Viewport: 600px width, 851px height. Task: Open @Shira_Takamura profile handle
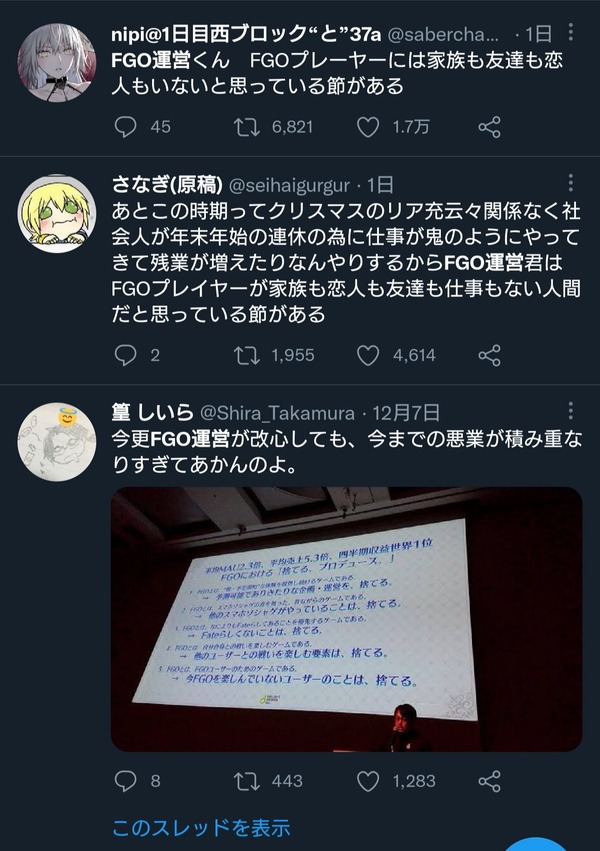click(x=277, y=414)
